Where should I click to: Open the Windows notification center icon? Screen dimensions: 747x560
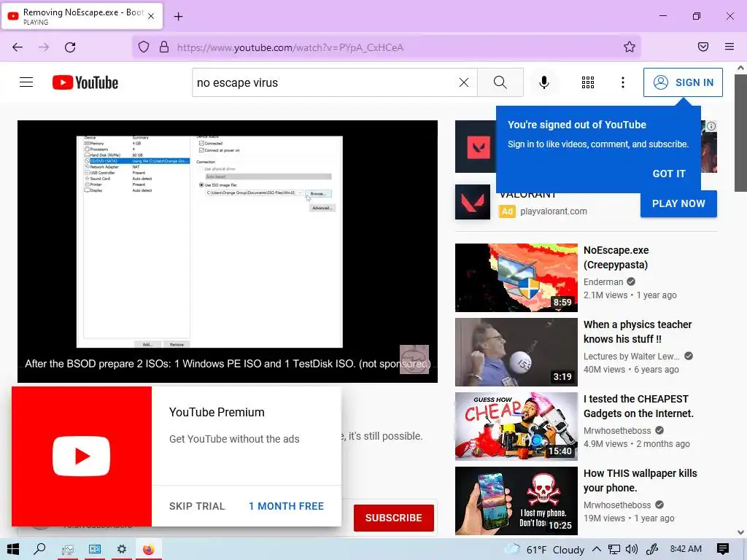[x=723, y=549]
